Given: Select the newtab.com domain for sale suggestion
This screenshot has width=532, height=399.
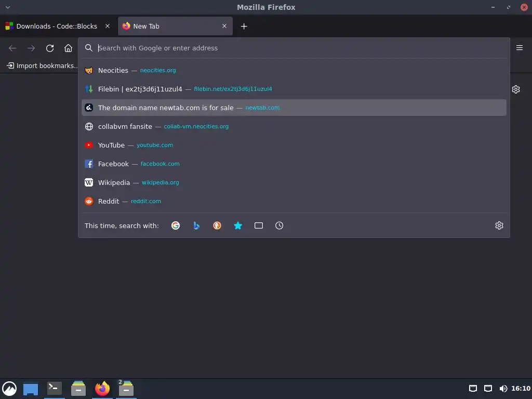Looking at the screenshot, I should pyautogui.click(x=294, y=108).
